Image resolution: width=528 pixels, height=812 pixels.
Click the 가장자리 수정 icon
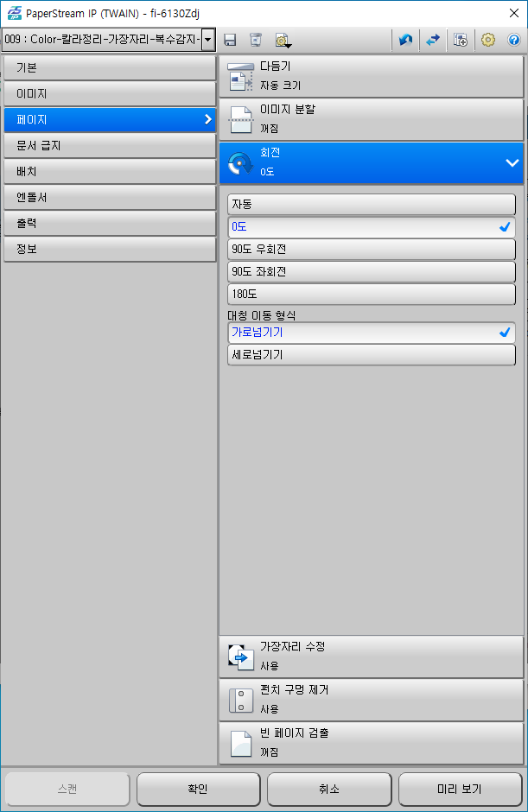(x=240, y=657)
